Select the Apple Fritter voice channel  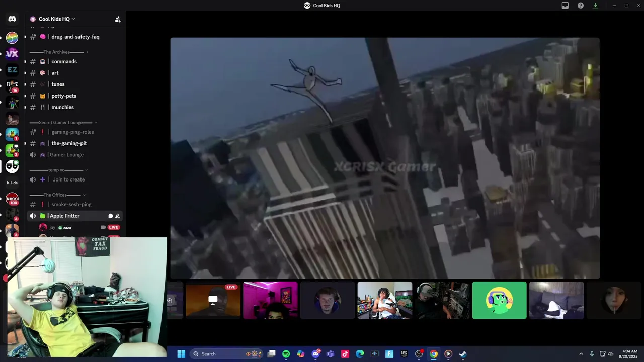tap(75, 216)
